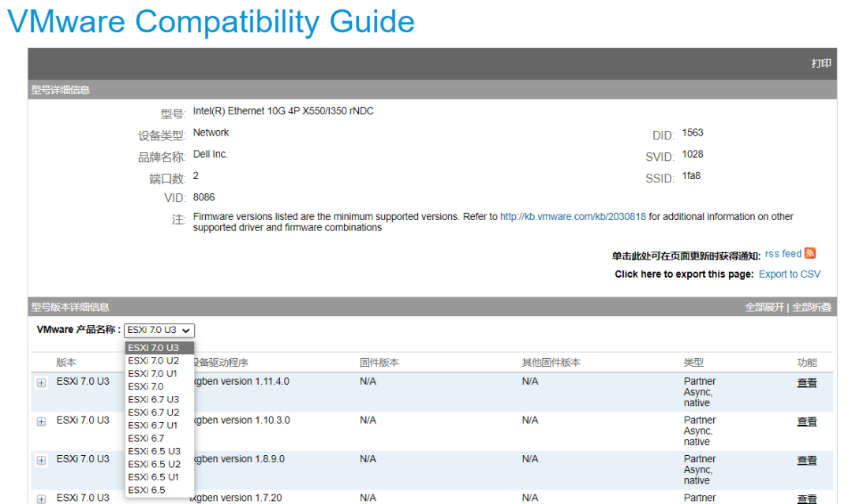Viewport: 852px width, 504px height.
Task: Choose ESXi 7.0 from the list
Action: [x=159, y=386]
